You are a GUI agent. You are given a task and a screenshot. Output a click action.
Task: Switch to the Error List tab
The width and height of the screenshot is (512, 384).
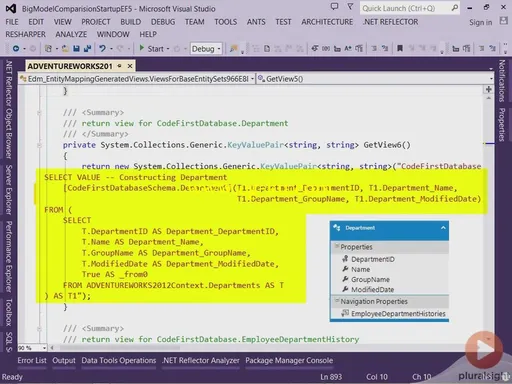(x=32, y=361)
